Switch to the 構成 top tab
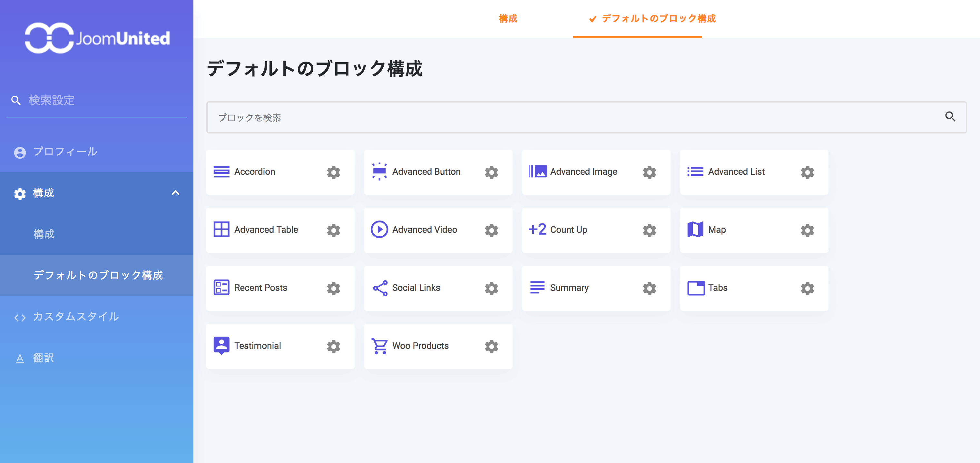Screen dimensions: 980x463 pos(508,19)
